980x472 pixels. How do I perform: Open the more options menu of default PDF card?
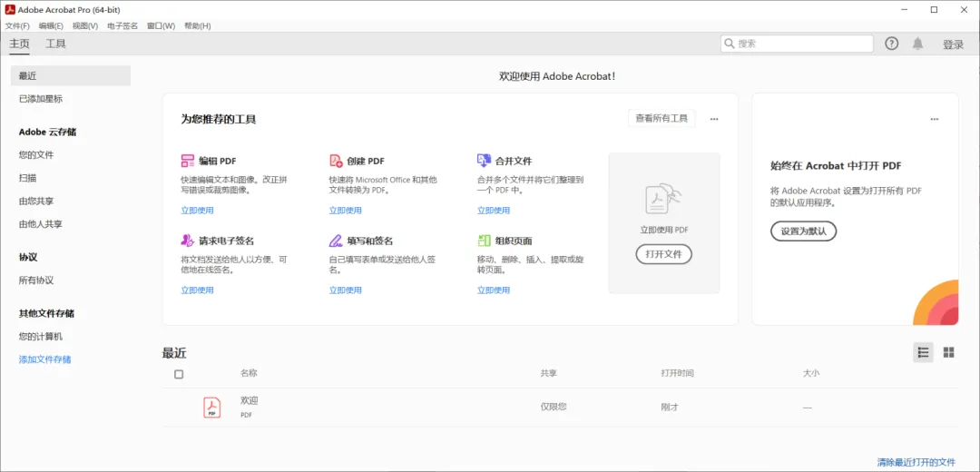click(935, 119)
